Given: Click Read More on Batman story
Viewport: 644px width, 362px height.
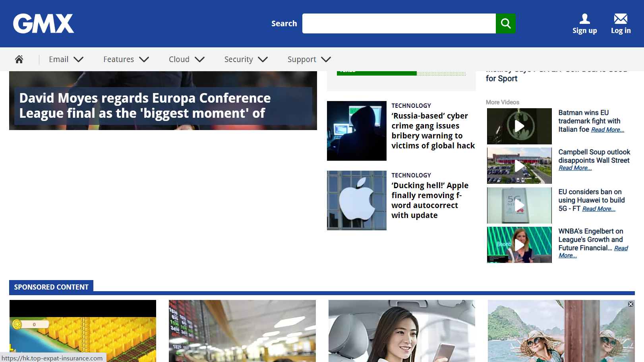Looking at the screenshot, I should tap(607, 130).
